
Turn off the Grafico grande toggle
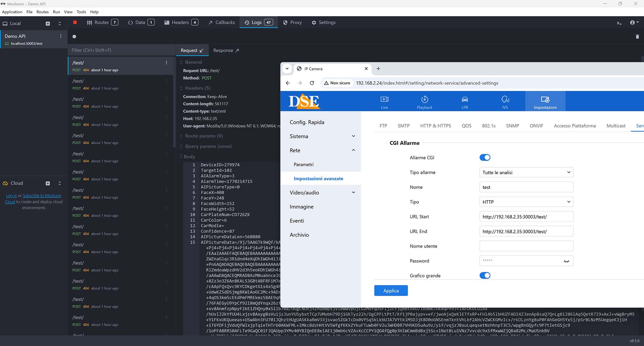click(x=485, y=276)
